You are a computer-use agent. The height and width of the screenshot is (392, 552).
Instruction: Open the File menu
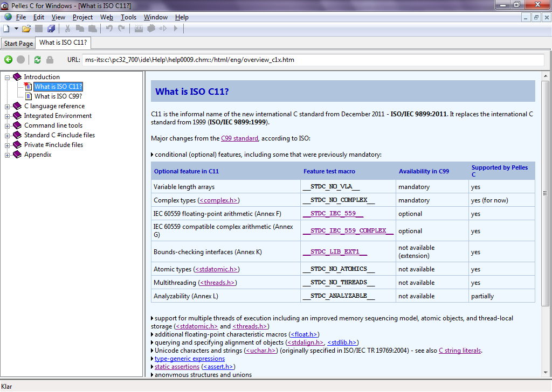tap(21, 17)
